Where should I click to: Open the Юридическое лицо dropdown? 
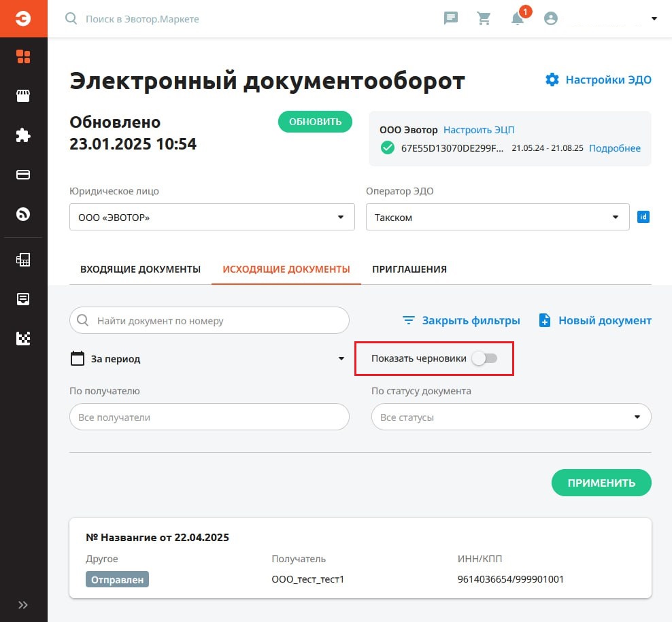(x=212, y=217)
